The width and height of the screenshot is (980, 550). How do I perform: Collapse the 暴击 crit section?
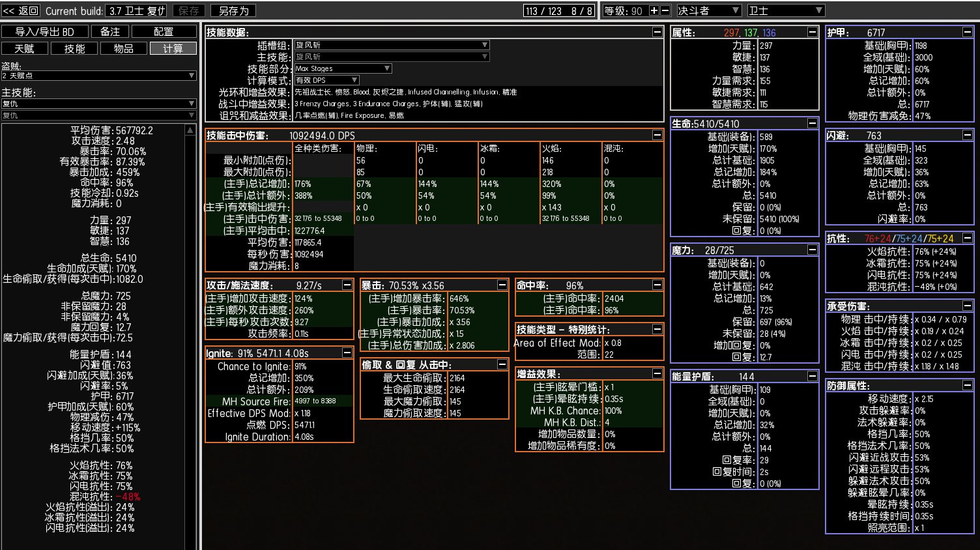point(502,285)
